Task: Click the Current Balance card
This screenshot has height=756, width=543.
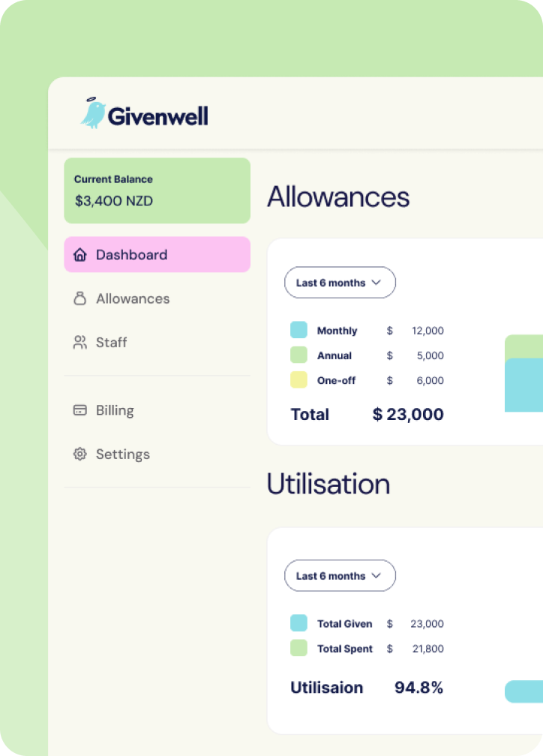Action: pos(157,190)
